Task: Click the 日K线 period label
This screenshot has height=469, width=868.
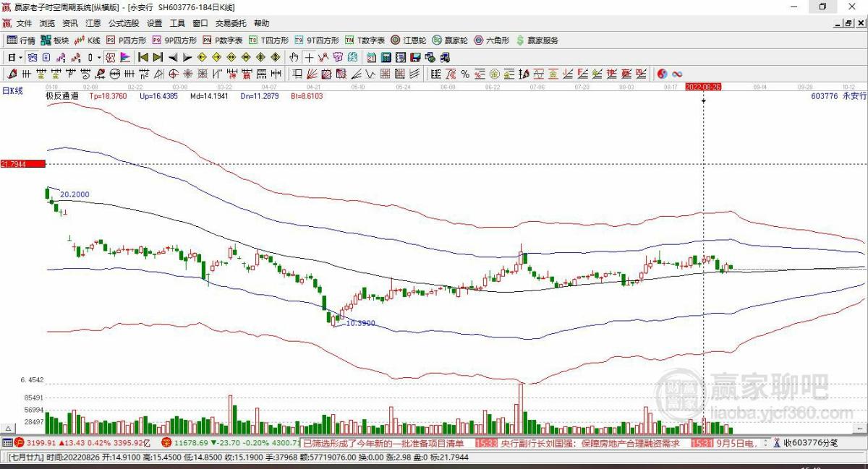Action: (12, 91)
